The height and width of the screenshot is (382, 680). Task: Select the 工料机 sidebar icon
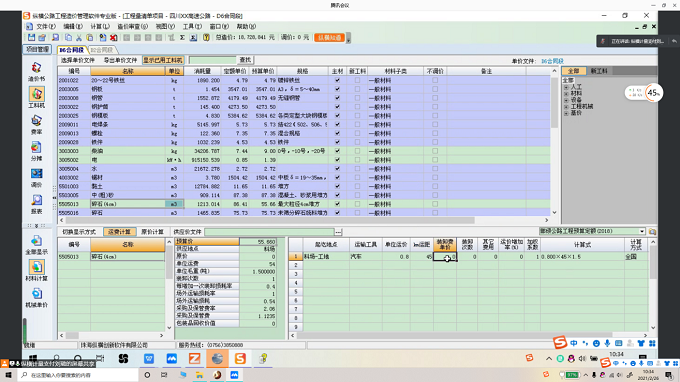coord(36,98)
